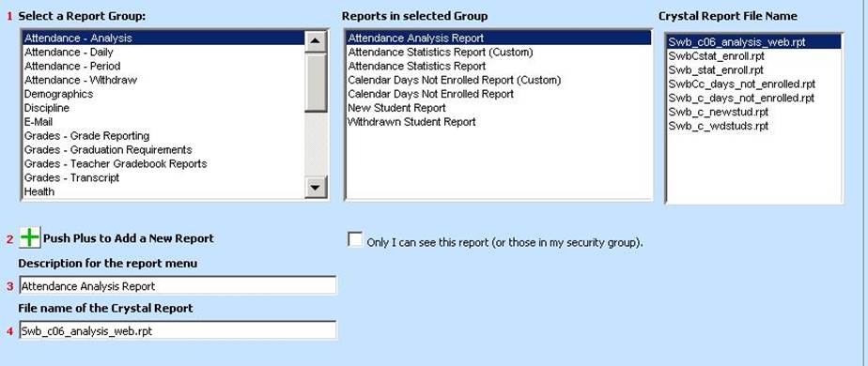This screenshot has width=868, height=366.
Task: Select file 'Swb_c_wdstuds.rpt'
Action: click(754, 126)
